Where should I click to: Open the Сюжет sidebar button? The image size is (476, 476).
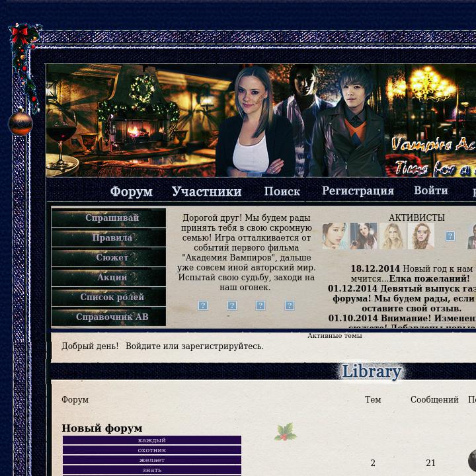coord(108,257)
